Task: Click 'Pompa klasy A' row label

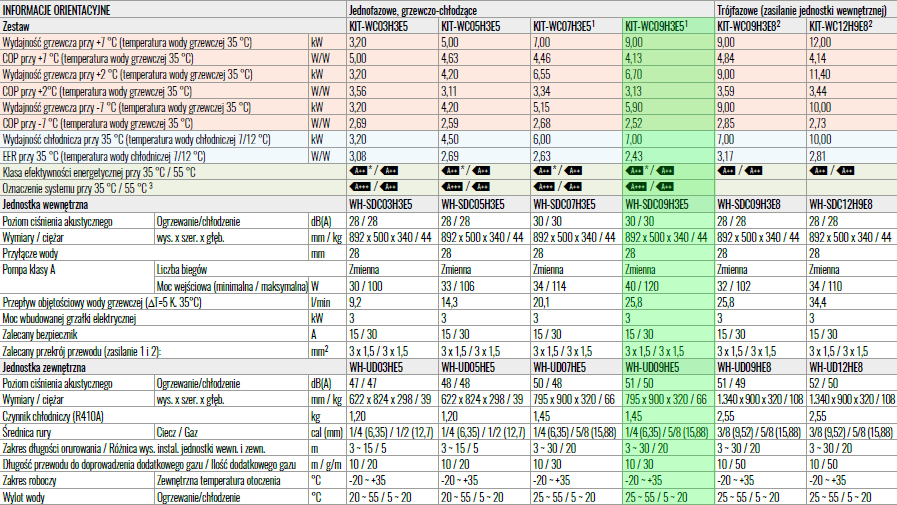Action: click(29, 269)
